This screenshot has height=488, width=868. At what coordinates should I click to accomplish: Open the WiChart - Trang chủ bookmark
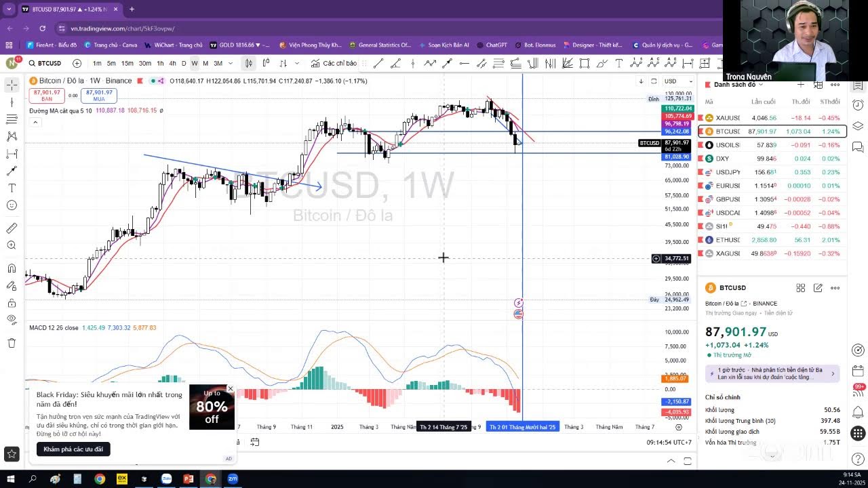(x=174, y=45)
